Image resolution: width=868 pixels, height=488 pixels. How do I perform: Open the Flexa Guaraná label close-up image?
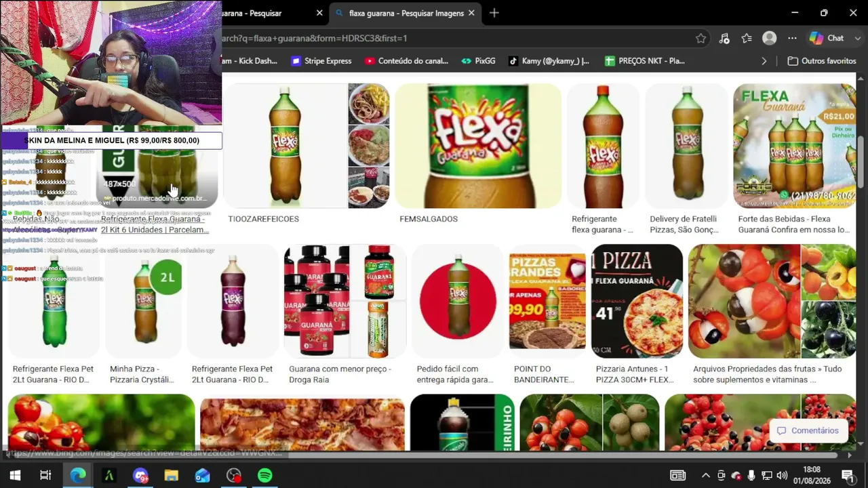pyautogui.click(x=478, y=146)
